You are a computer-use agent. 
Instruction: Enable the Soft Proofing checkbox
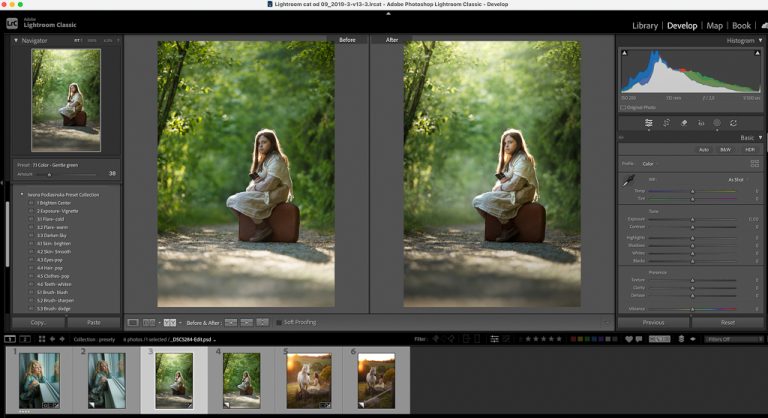point(278,323)
